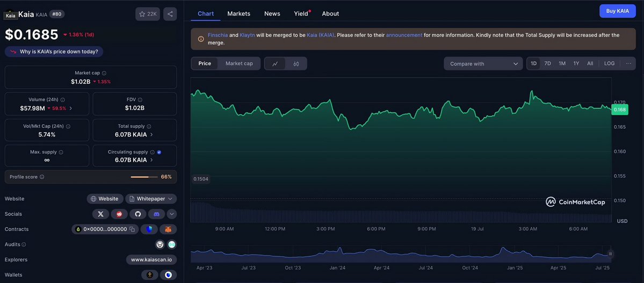Open the Chart tab
Image resolution: width=644 pixels, height=283 pixels.
pos(206,13)
